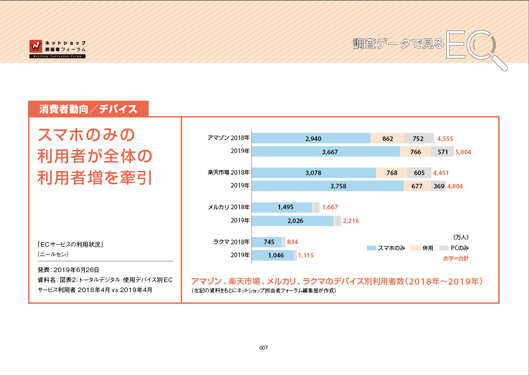Screen dimensions: 529x376
Task: Click the headline スマホのみの利用者が全体の利用者増を牽引
Action: (x=95, y=156)
